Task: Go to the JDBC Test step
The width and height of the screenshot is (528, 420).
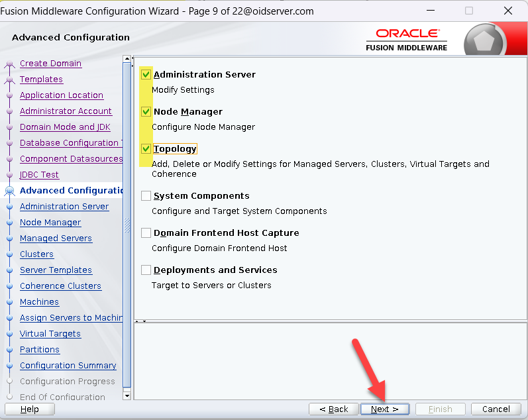Action: (x=39, y=175)
